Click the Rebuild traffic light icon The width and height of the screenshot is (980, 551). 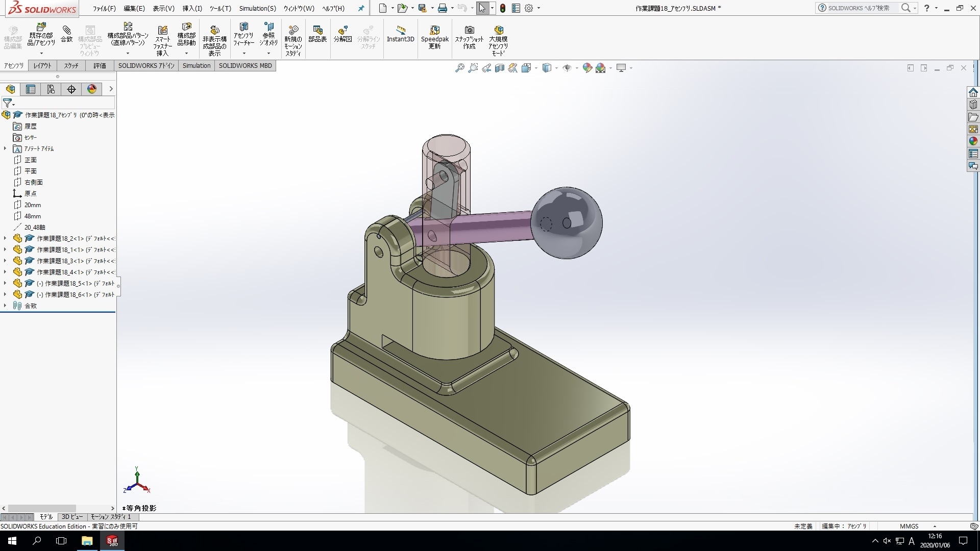point(503,8)
